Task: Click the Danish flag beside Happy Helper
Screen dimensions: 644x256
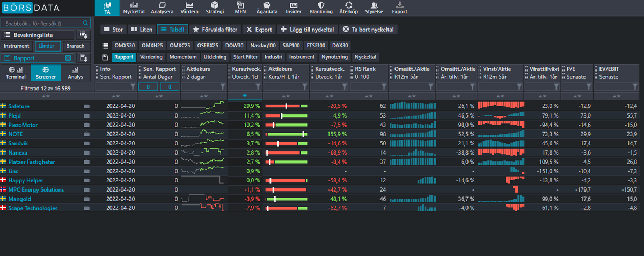Action: coord(3,180)
